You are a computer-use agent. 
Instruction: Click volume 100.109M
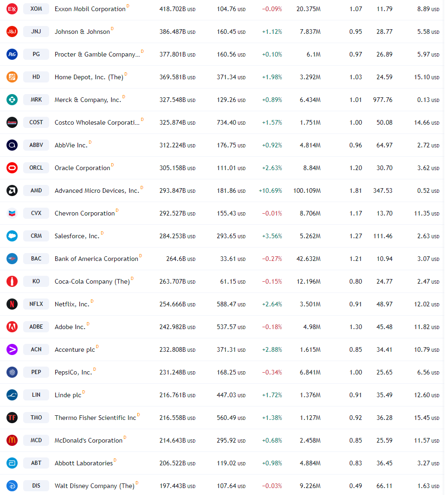click(307, 191)
